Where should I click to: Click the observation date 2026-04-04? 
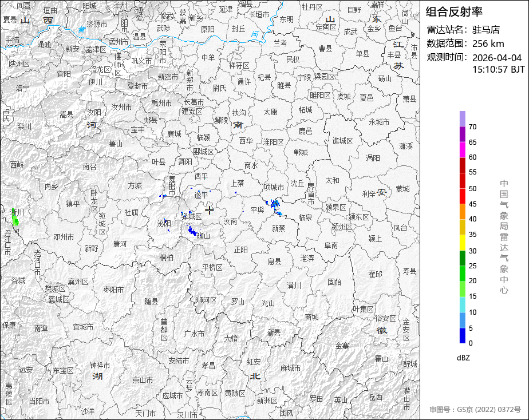tap(496, 58)
